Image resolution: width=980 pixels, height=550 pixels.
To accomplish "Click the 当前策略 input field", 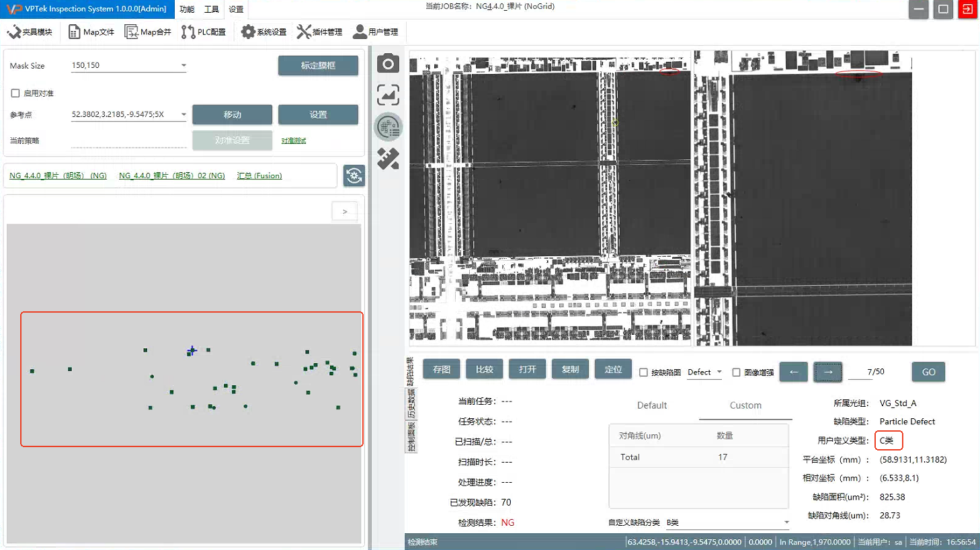I will tap(128, 141).
